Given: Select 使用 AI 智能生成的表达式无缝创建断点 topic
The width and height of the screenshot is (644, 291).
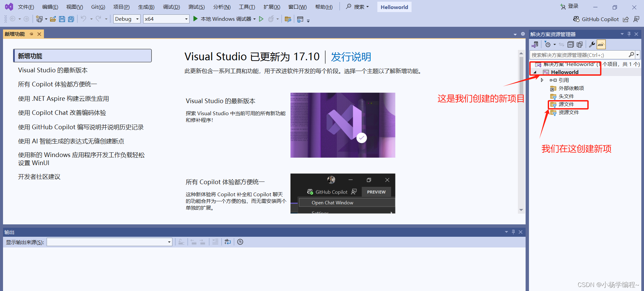Looking at the screenshot, I should click(x=71, y=141).
